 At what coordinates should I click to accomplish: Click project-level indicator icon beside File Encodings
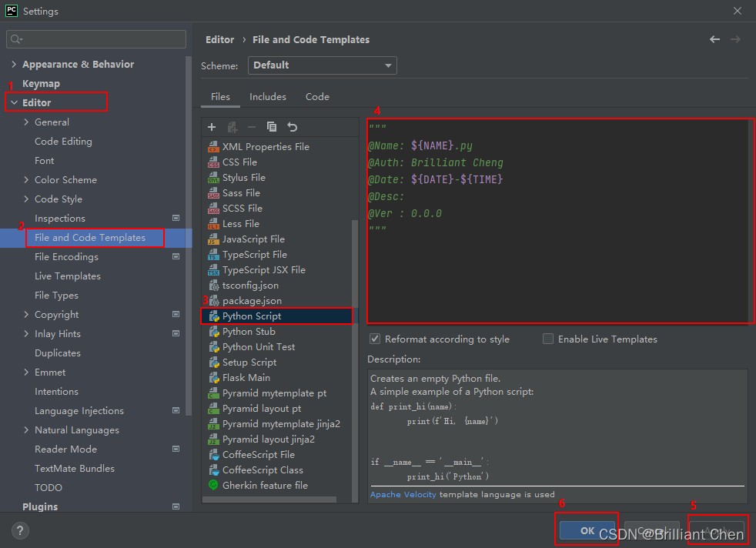(x=176, y=256)
